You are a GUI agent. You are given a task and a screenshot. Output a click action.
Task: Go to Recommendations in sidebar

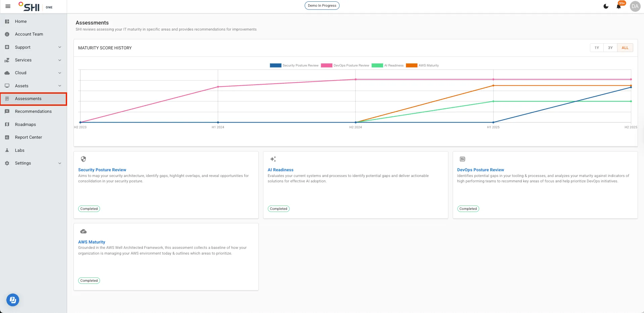(x=34, y=111)
